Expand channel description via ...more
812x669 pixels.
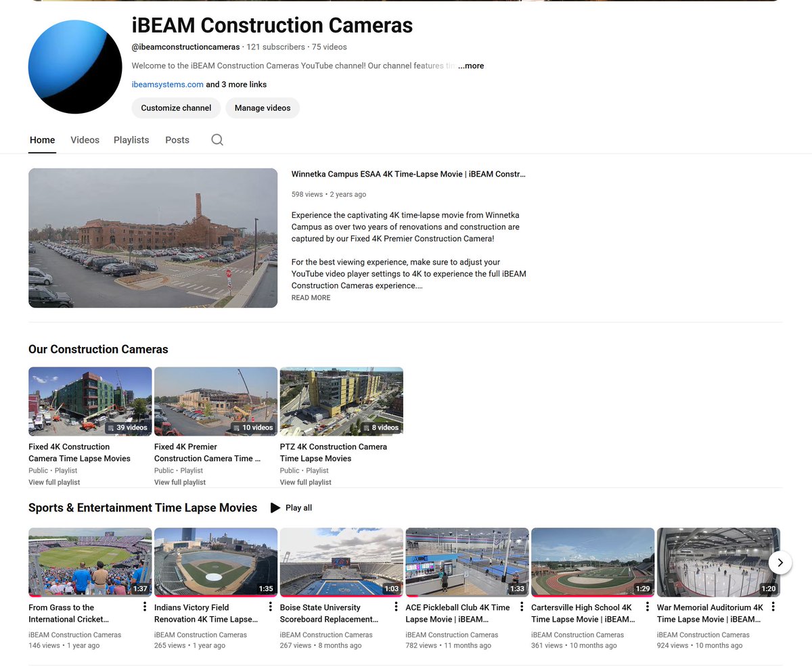[x=471, y=66]
